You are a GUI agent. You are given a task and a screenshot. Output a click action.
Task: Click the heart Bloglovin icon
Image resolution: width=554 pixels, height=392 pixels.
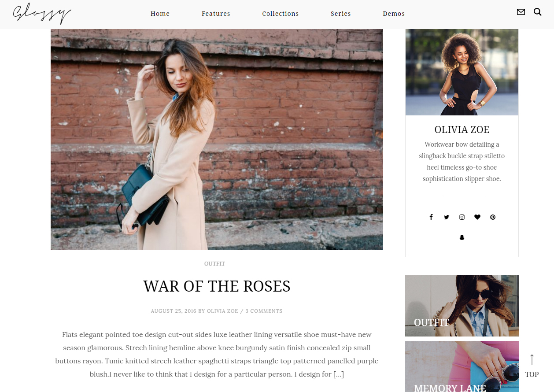point(477,217)
